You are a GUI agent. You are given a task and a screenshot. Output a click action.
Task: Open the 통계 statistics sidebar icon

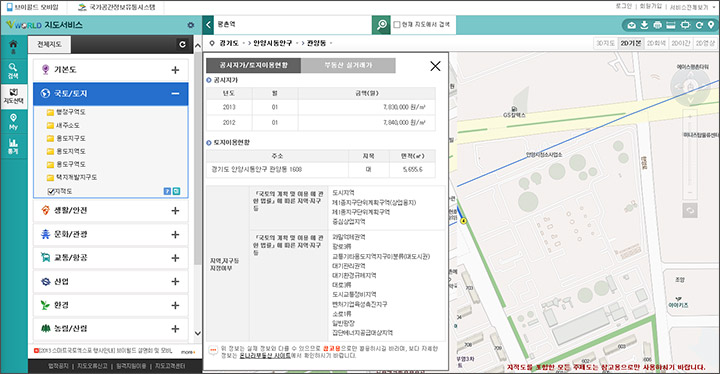(13, 146)
